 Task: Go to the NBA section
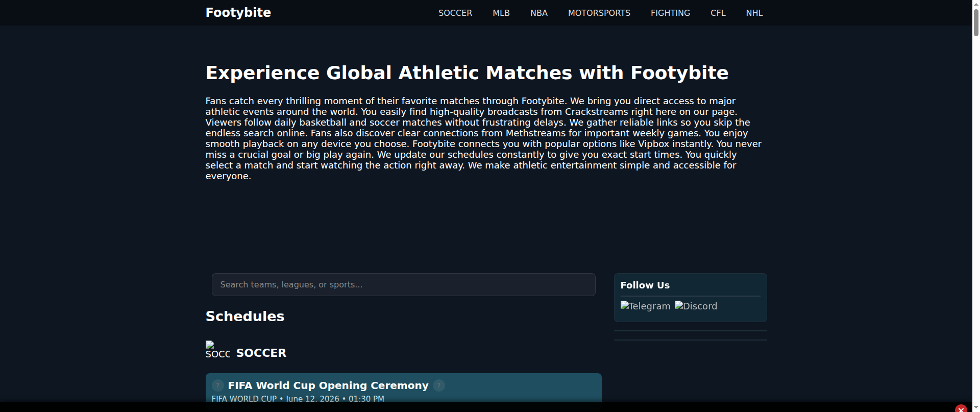(538, 13)
